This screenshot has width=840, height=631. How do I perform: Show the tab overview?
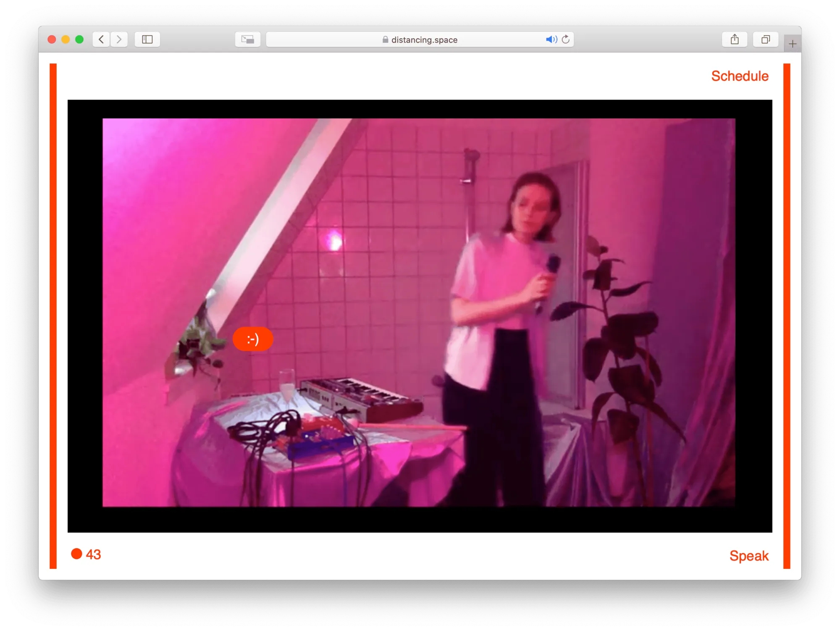765,39
